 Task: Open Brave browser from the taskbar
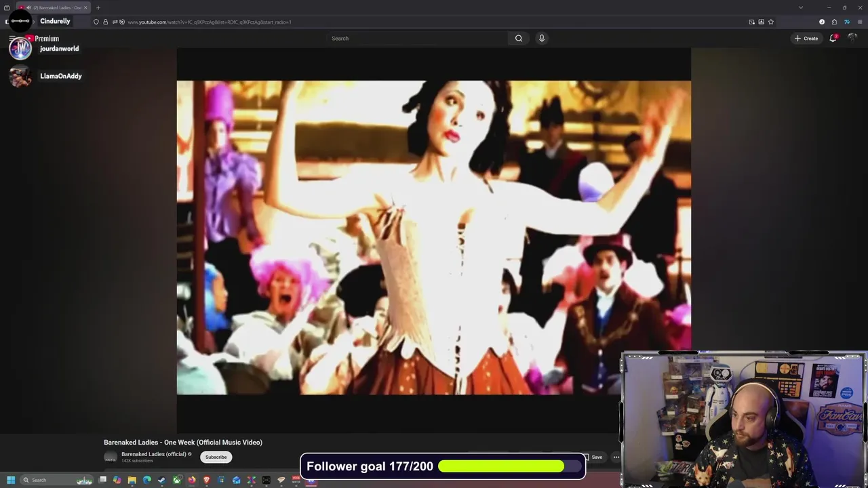tap(207, 480)
